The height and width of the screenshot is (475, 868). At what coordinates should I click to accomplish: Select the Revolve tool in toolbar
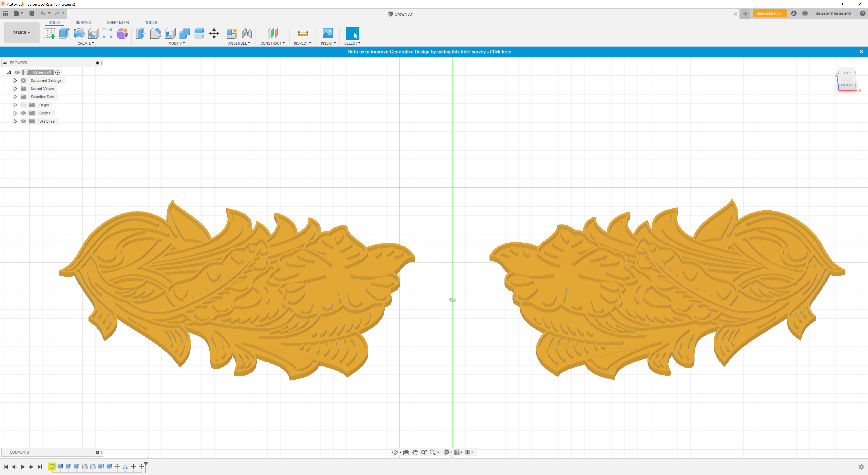[79, 33]
